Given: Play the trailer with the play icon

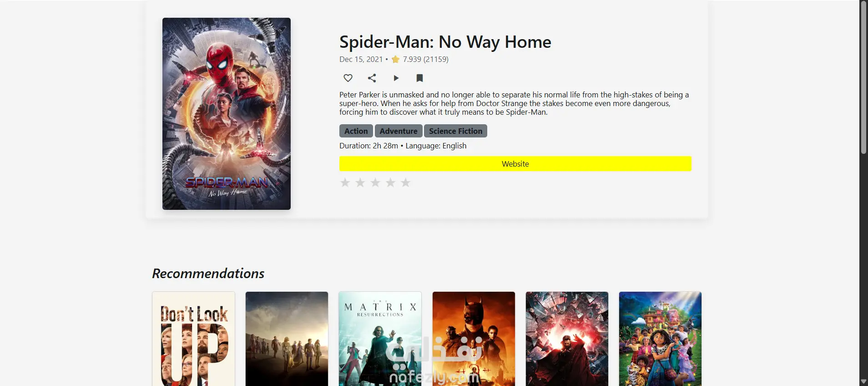Looking at the screenshot, I should click(396, 78).
